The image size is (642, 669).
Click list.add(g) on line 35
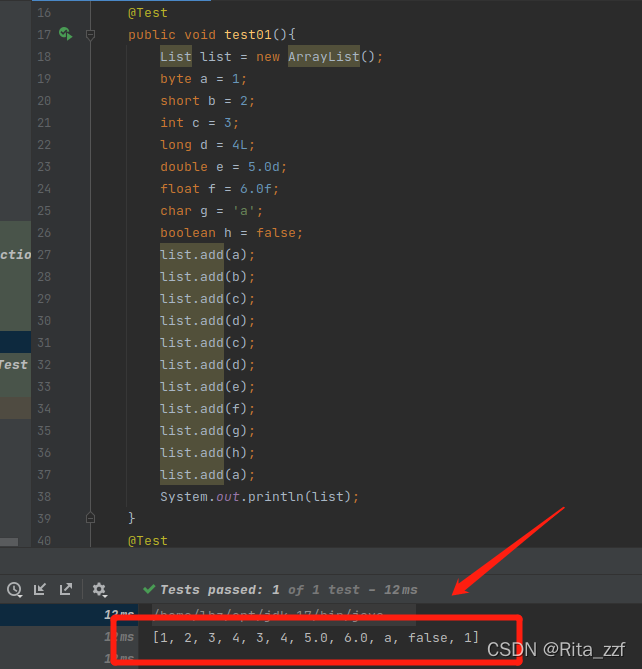tap(207, 431)
